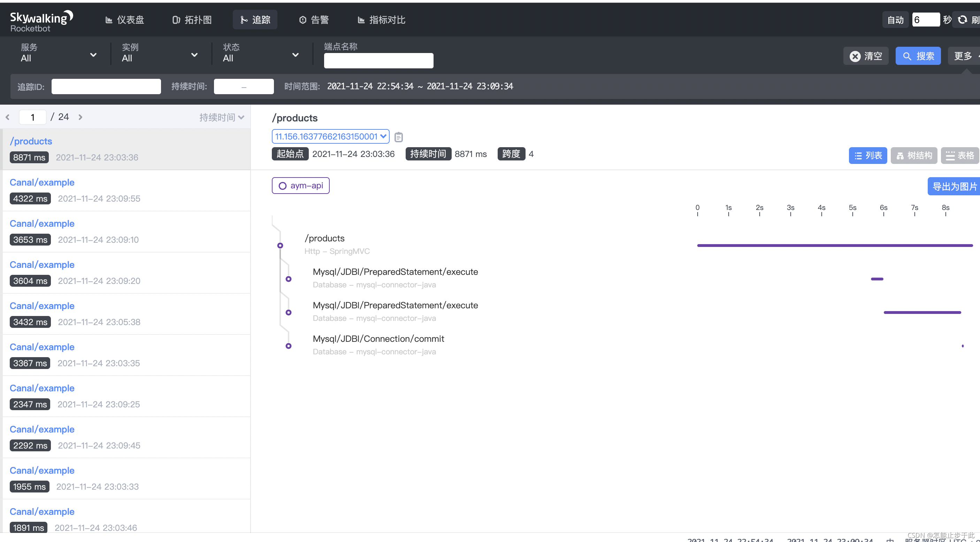The height and width of the screenshot is (542, 980).
Task: Collapse the 更多 more options toggle
Action: 964,56
